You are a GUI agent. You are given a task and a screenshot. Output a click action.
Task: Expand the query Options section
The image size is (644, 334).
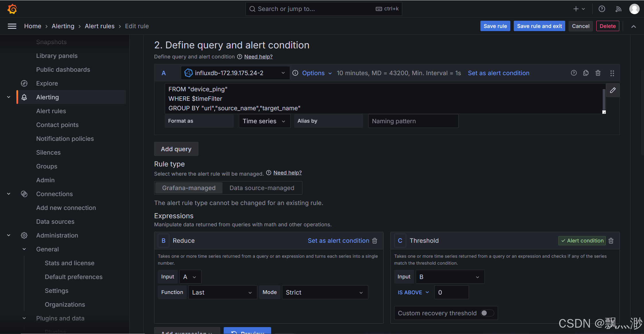tap(317, 73)
